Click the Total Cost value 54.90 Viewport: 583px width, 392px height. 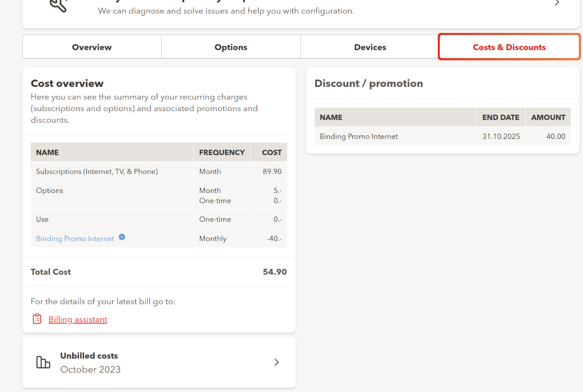274,272
